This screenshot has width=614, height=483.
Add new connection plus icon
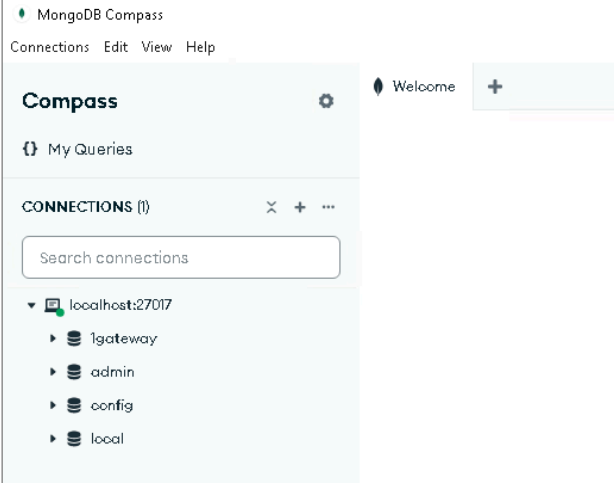tap(298, 207)
